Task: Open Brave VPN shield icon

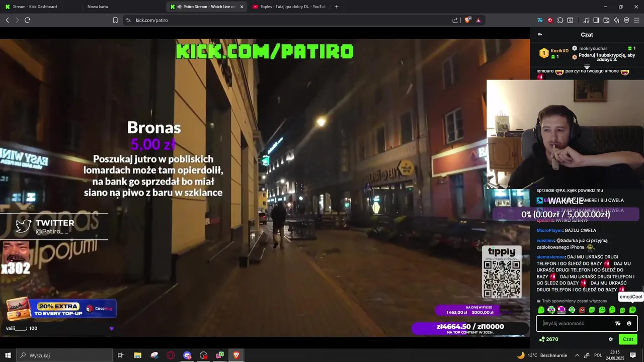Action: tap(626, 20)
